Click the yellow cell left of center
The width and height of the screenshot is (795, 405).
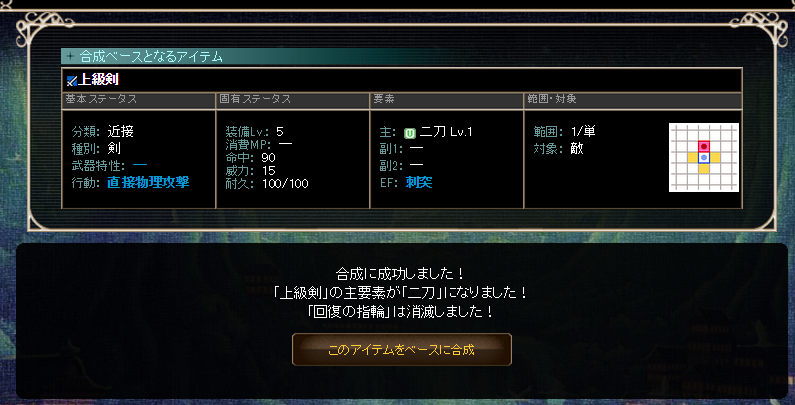point(693,158)
